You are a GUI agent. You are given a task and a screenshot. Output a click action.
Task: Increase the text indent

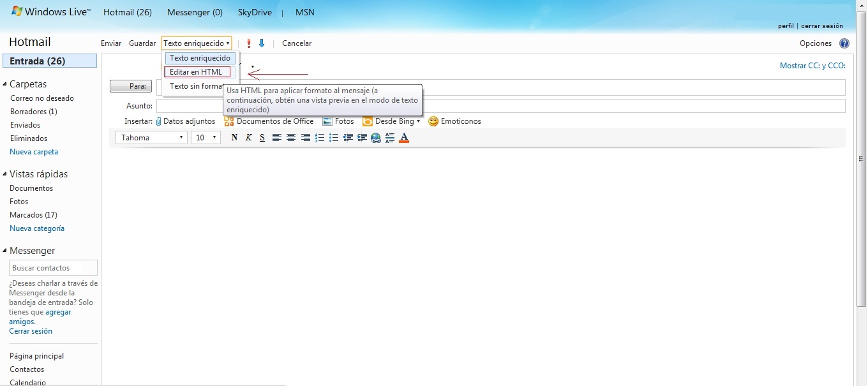pyautogui.click(x=362, y=138)
